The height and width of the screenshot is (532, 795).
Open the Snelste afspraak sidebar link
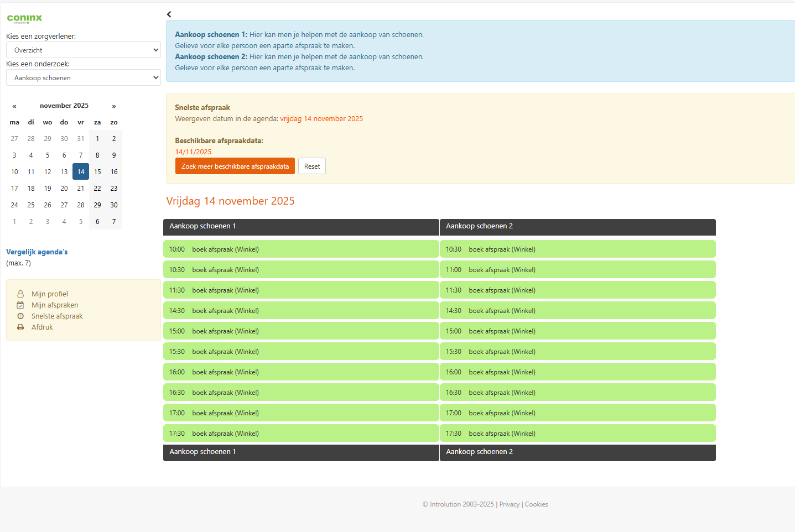pos(57,316)
